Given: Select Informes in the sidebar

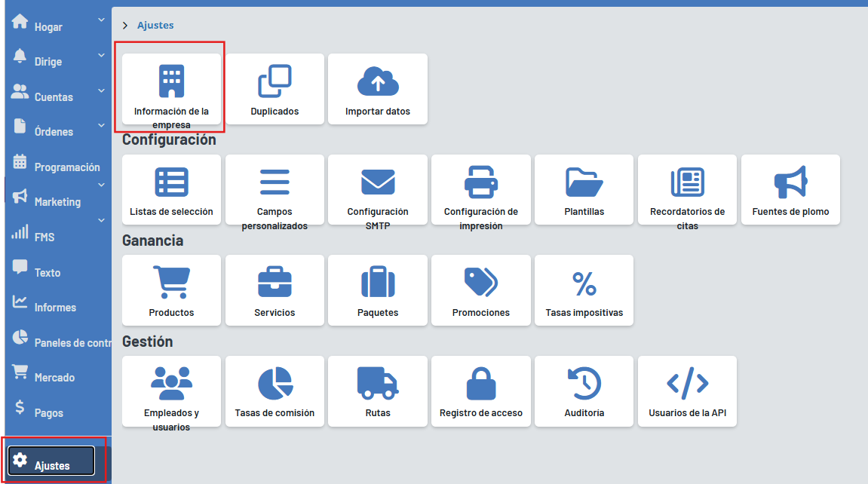Looking at the screenshot, I should coord(55,308).
